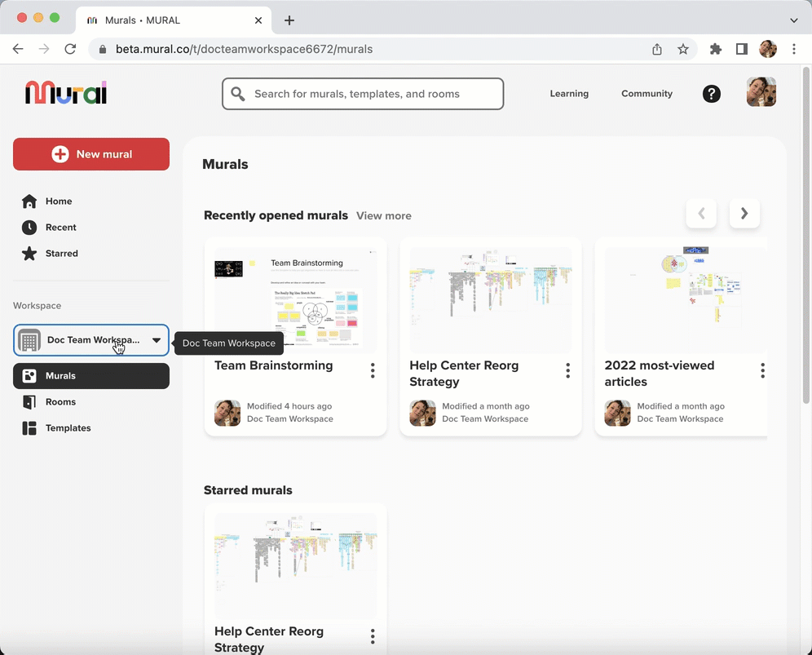This screenshot has width=812, height=655.
Task: Open options menu for 2022 most-viewed articles
Action: 762,371
